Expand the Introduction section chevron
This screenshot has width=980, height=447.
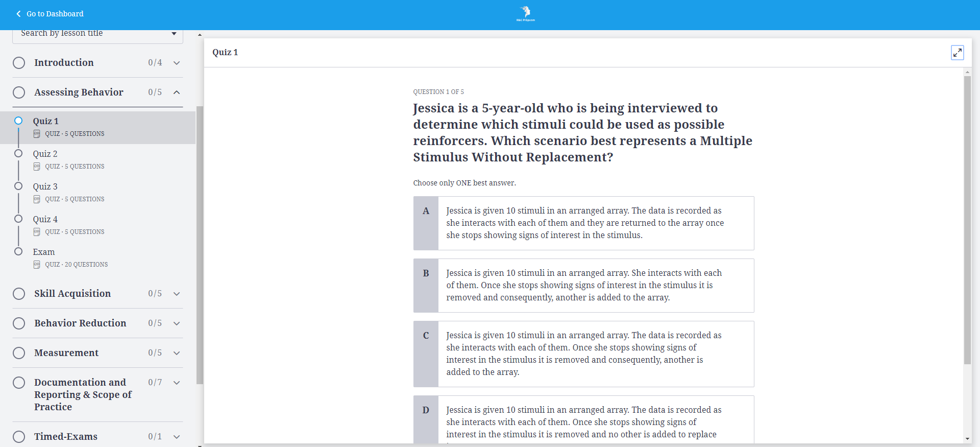point(177,63)
